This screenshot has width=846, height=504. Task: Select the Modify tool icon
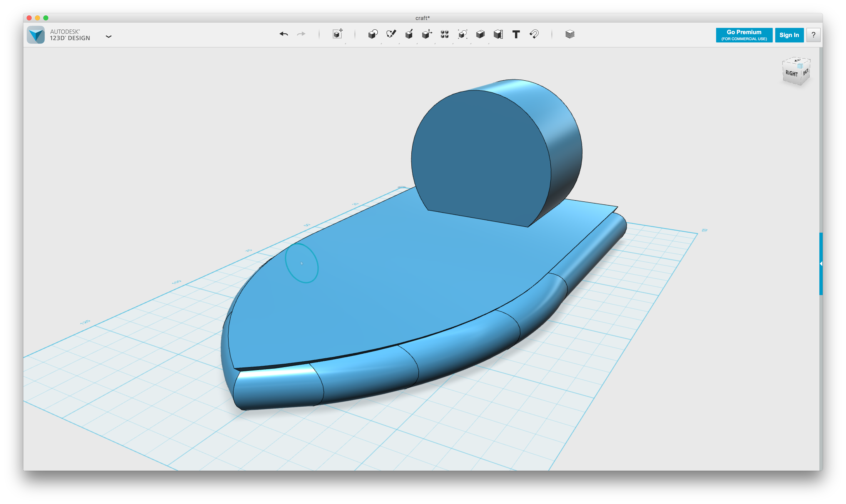(x=427, y=34)
